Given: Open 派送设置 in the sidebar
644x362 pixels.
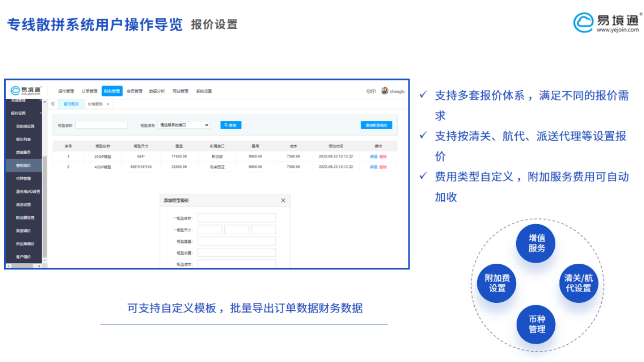Looking at the screenshot, I should click(23, 205).
